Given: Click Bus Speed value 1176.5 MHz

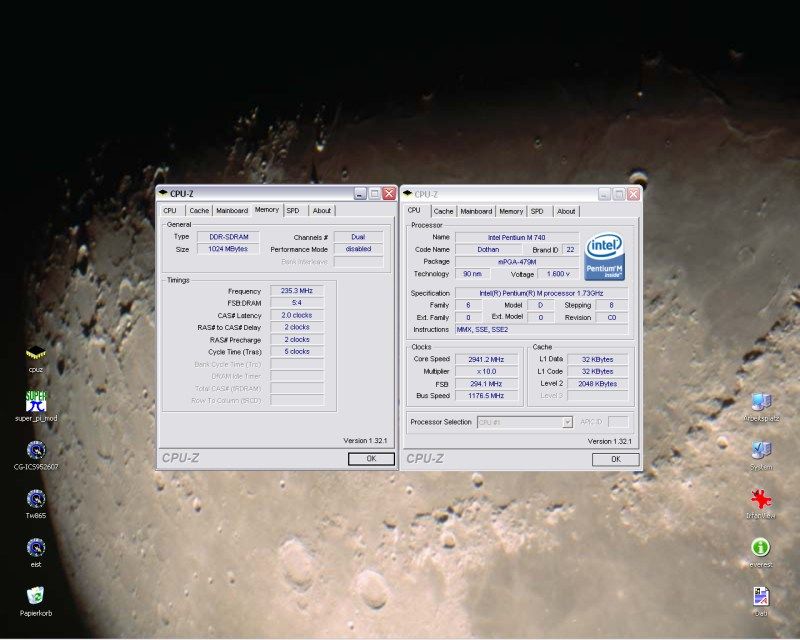Looking at the screenshot, I should coord(486,396).
